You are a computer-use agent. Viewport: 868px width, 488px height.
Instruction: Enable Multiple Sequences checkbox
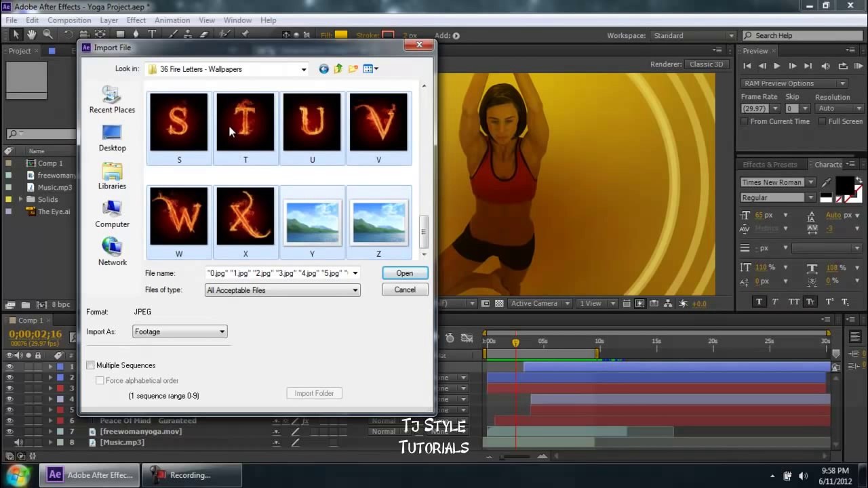pos(90,365)
